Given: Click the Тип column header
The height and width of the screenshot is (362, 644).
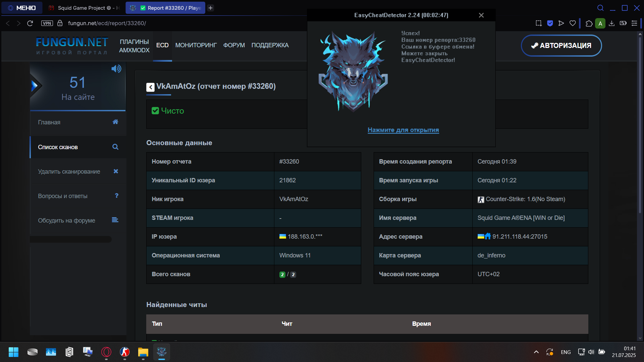Looking at the screenshot, I should [157, 324].
